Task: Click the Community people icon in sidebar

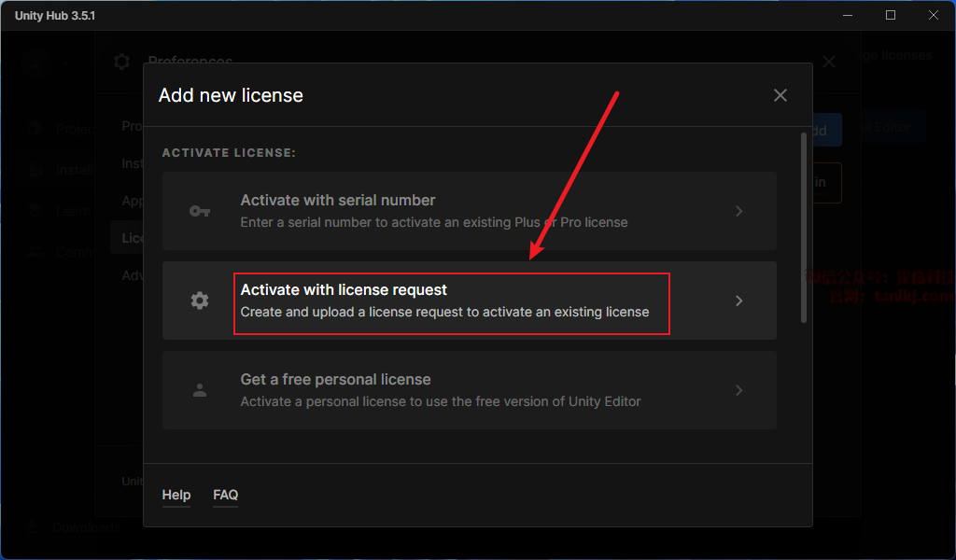Action: [x=35, y=252]
